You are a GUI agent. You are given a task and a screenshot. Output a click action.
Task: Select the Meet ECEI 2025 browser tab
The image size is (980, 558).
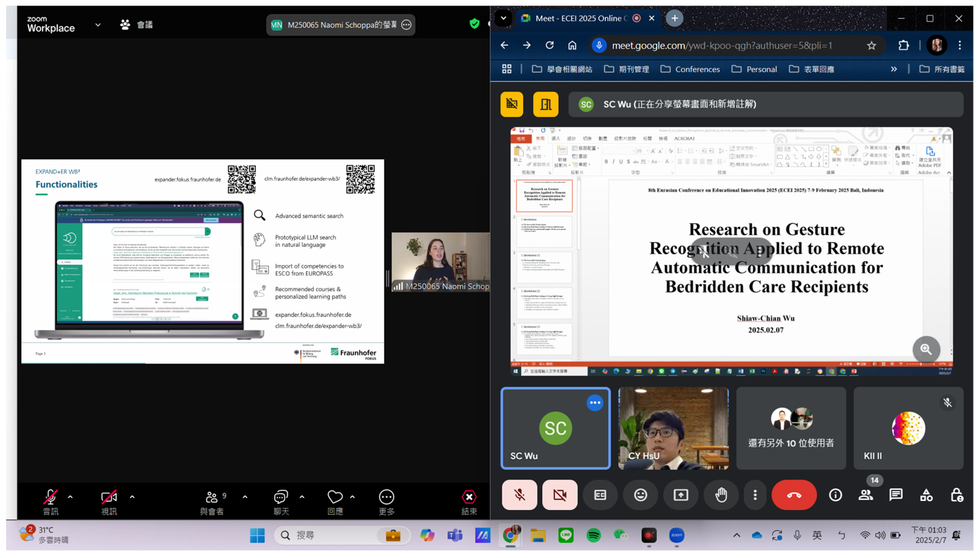tap(578, 18)
